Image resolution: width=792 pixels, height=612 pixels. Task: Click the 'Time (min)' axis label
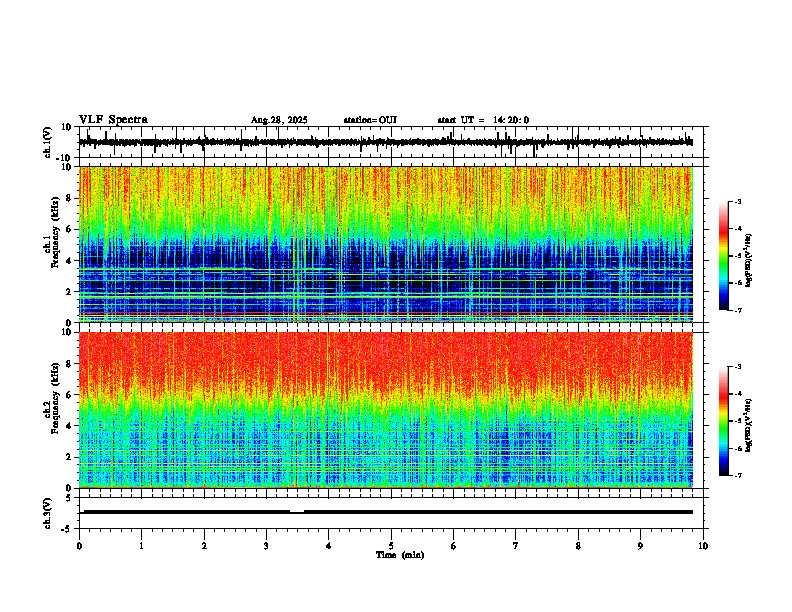point(400,555)
